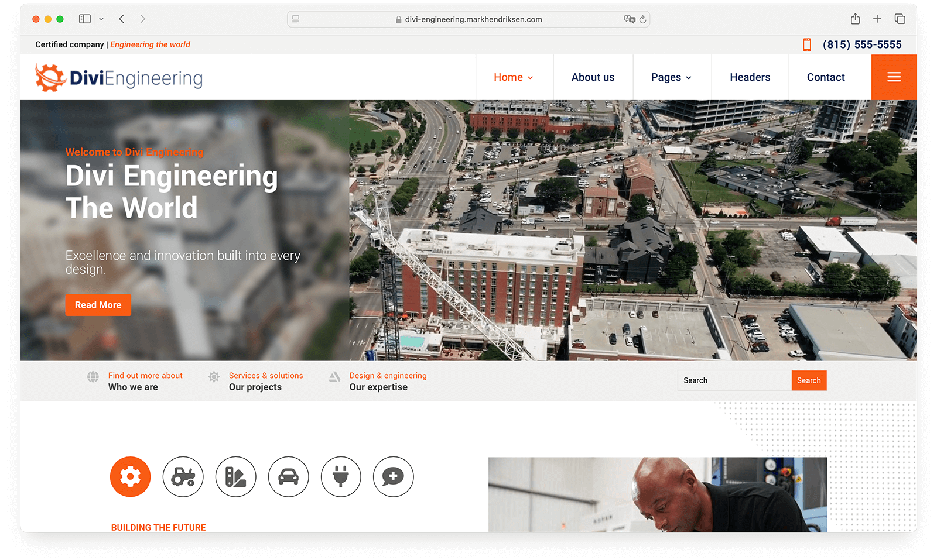Viewport: 937px width, 560px height.
Task: Select the tractor circle icon
Action: coord(183,477)
